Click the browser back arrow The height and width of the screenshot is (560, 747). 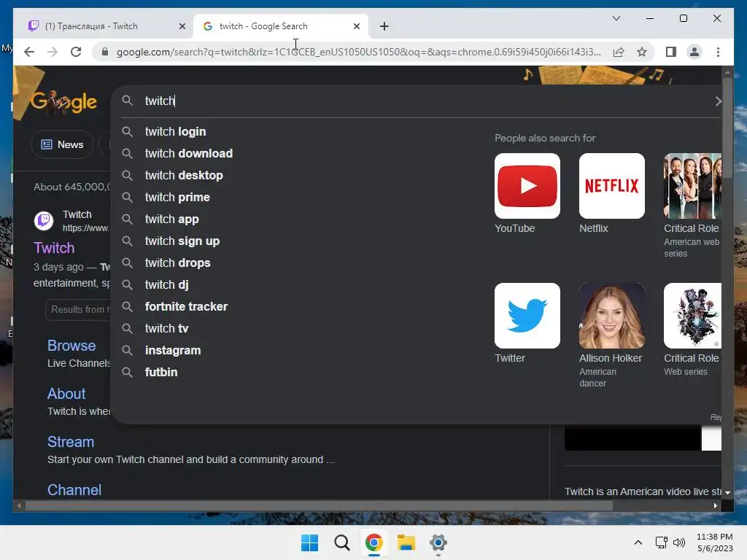coord(29,52)
